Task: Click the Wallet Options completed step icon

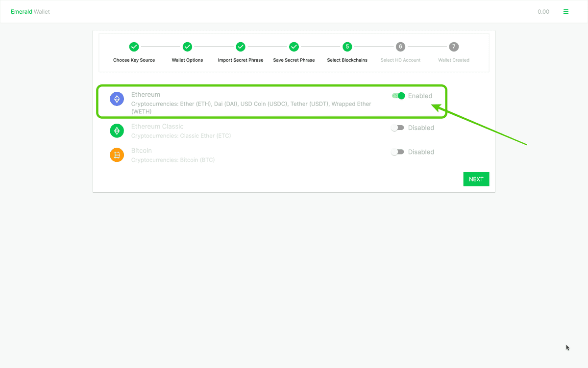Action: click(187, 47)
